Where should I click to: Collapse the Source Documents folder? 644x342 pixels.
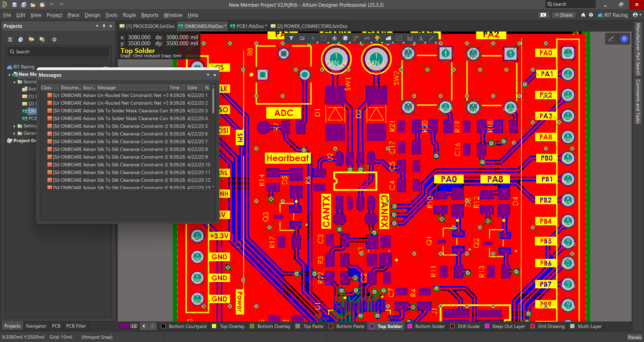pyautogui.click(x=14, y=82)
